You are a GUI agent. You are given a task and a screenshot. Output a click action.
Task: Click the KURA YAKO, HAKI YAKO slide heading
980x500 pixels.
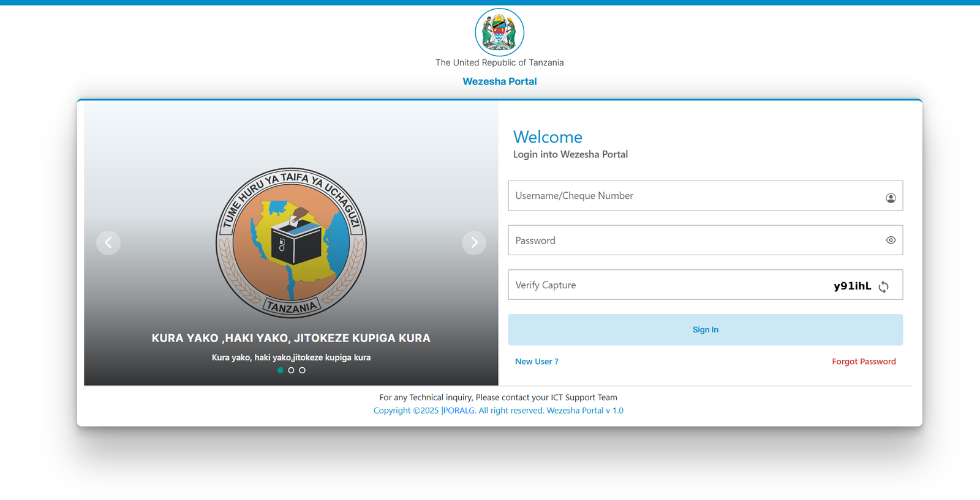click(291, 338)
